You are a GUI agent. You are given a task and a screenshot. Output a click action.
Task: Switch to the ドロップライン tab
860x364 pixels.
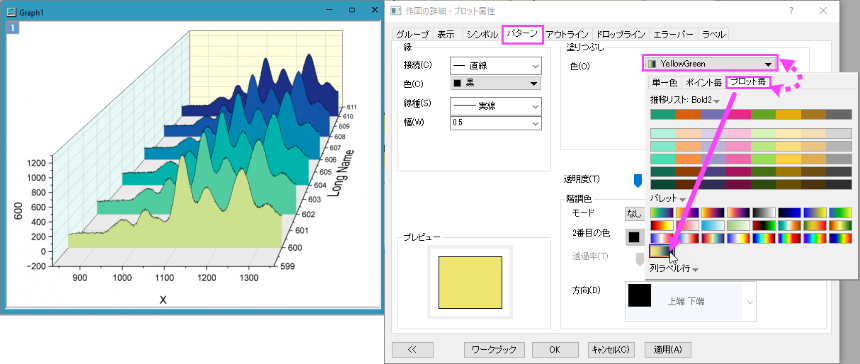620,34
